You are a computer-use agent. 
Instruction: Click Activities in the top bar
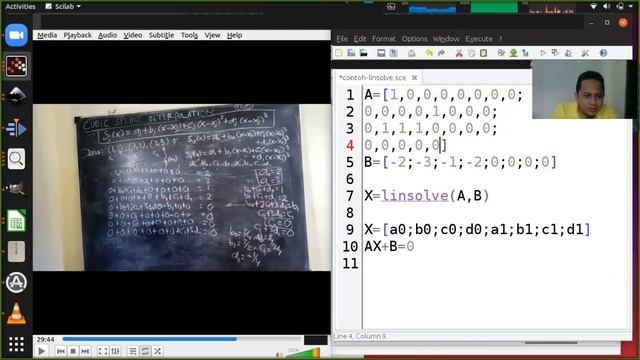click(20, 7)
